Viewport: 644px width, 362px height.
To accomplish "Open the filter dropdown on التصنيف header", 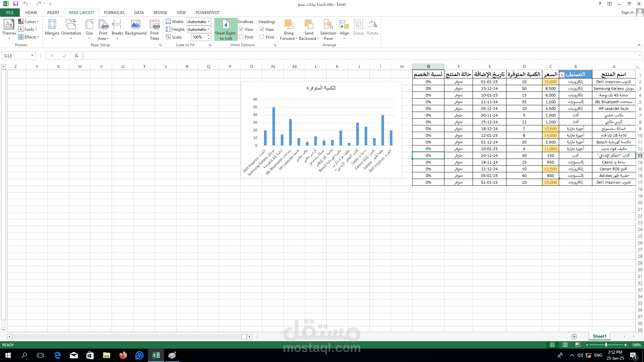I will (x=562, y=75).
